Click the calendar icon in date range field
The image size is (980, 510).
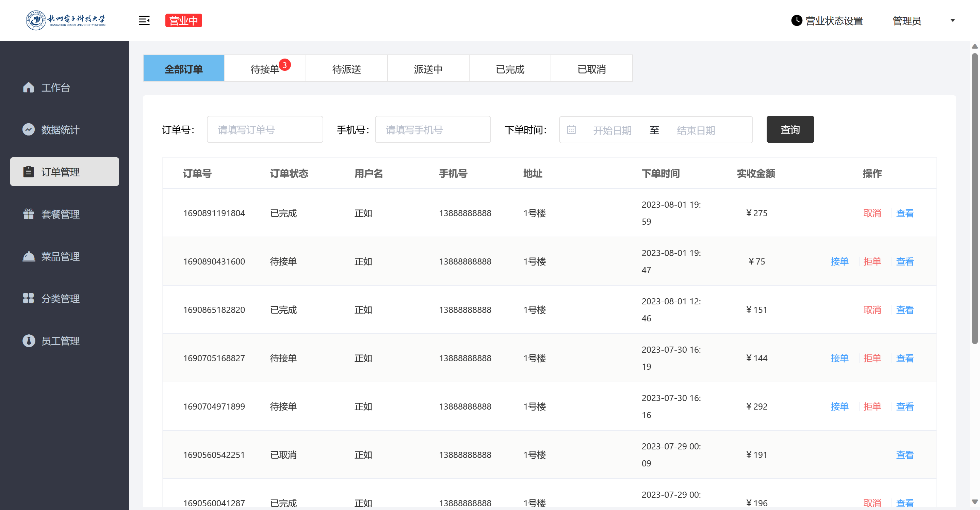pos(571,130)
